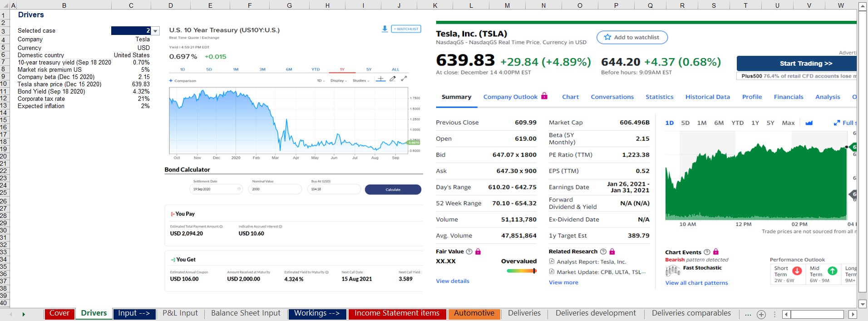Image resolution: width=868 pixels, height=321 pixels.
Task: Click the lock icon beside Related Research
Action: 612,252
